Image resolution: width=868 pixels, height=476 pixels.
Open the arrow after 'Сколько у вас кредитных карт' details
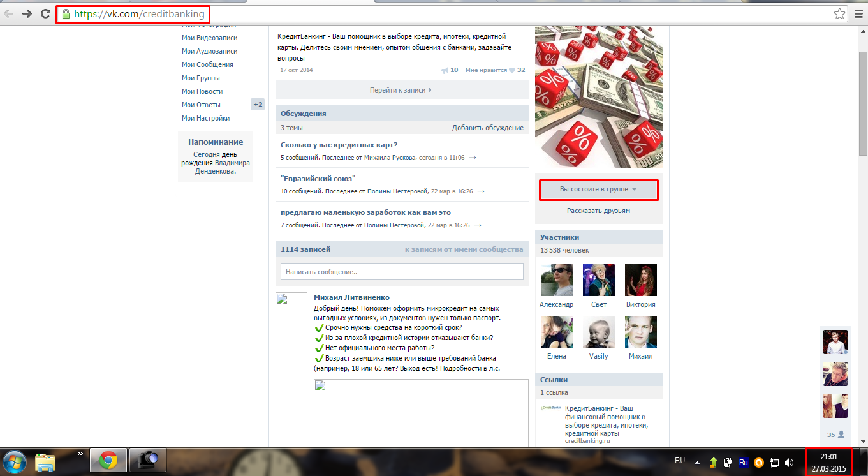click(472, 157)
